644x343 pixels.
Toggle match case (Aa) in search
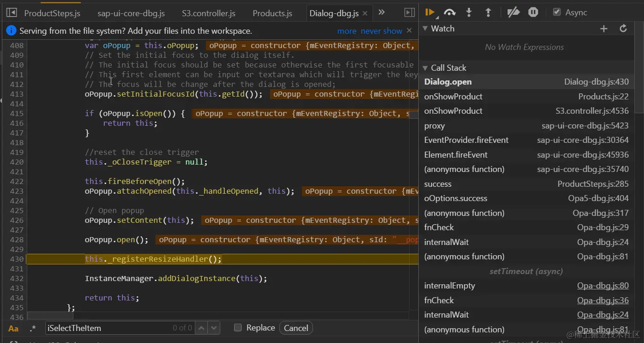click(13, 328)
